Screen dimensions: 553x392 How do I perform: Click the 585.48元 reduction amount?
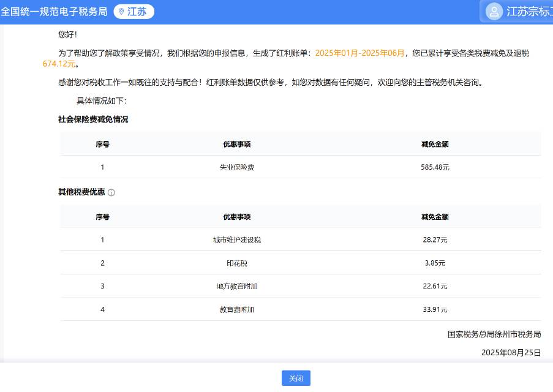coord(435,167)
